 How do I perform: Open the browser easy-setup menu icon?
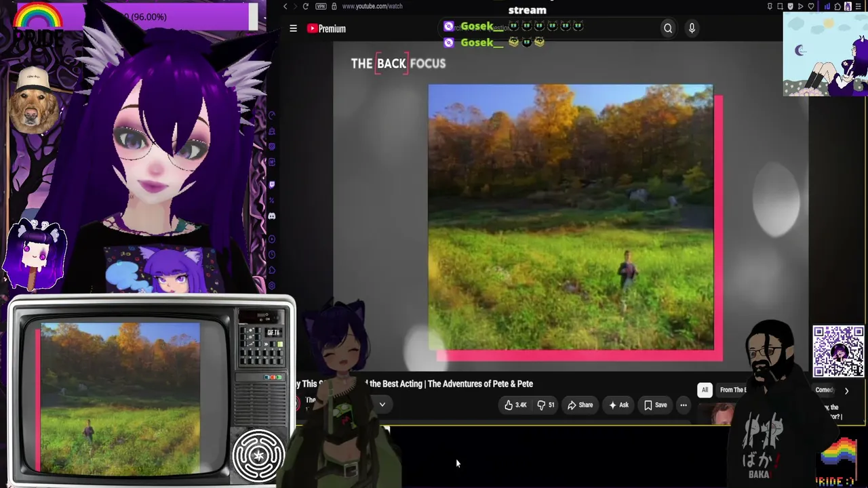click(859, 6)
